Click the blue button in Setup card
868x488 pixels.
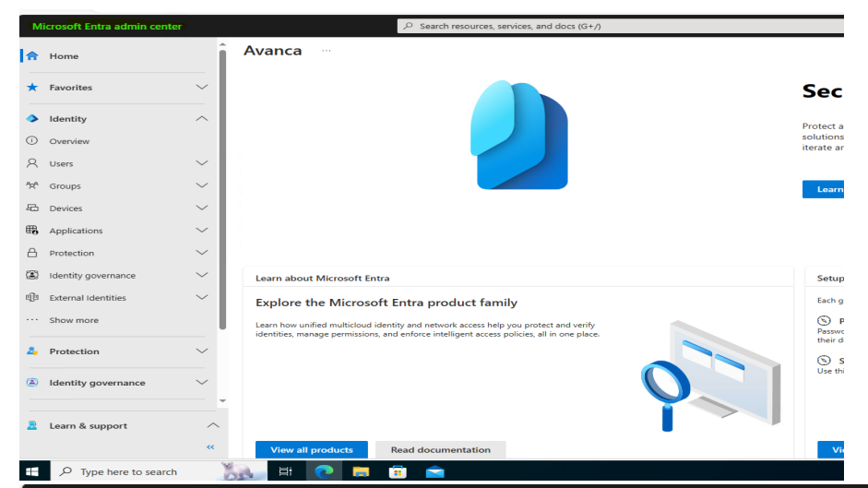[x=830, y=449]
